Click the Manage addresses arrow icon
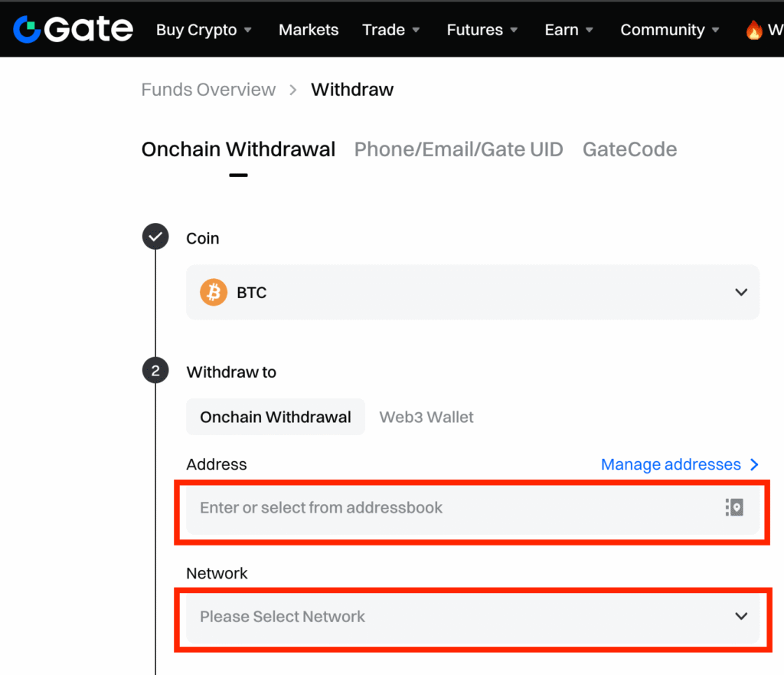The width and height of the screenshot is (784, 675). pos(754,464)
